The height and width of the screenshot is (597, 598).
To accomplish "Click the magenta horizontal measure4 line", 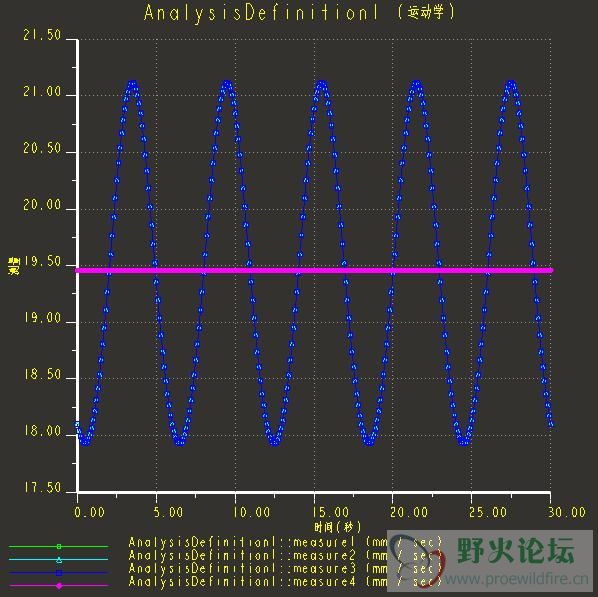I will [314, 270].
